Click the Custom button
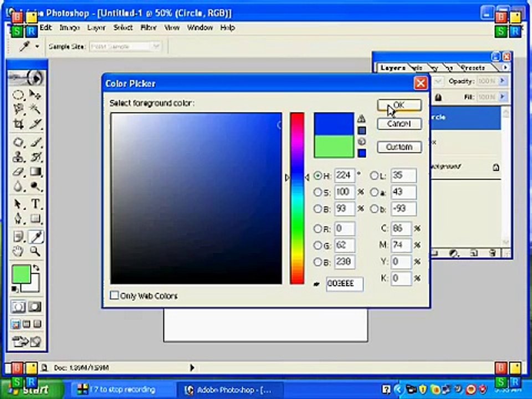 [x=400, y=147]
